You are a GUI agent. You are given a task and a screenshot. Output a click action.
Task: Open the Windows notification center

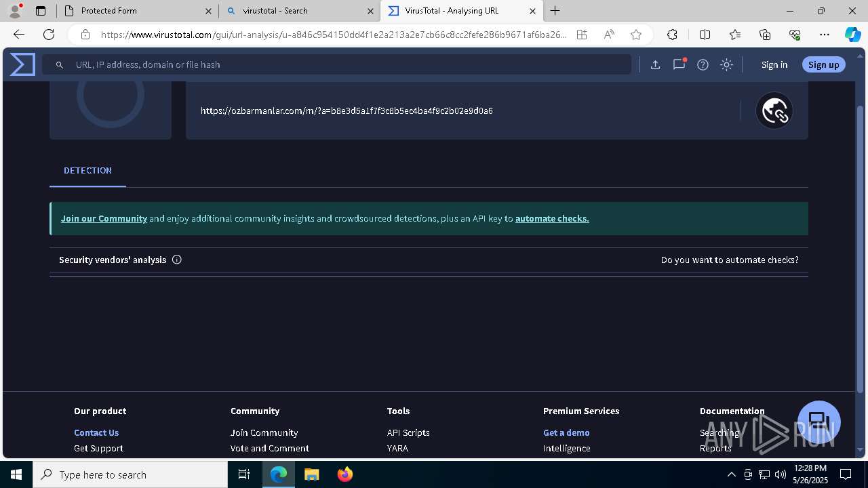click(846, 474)
